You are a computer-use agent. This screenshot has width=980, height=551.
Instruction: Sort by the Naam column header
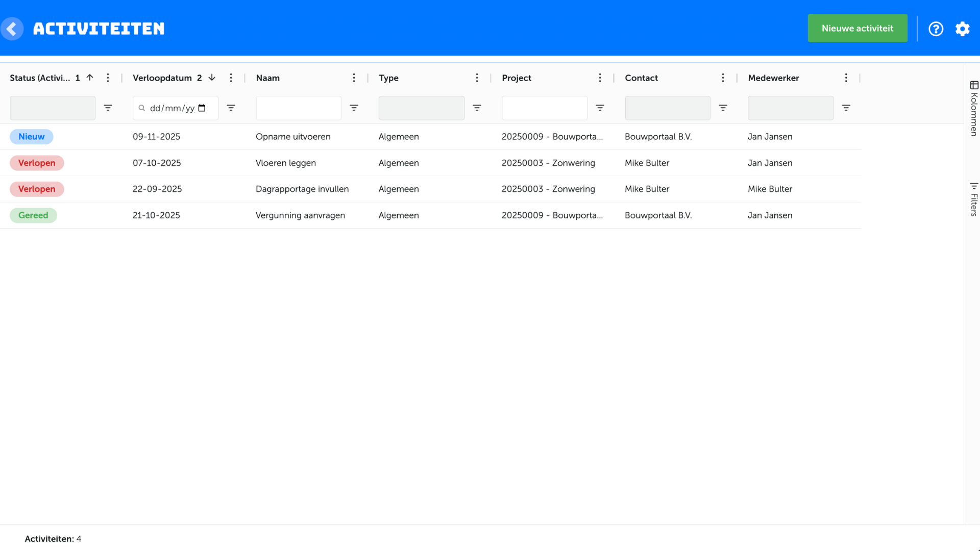click(267, 78)
